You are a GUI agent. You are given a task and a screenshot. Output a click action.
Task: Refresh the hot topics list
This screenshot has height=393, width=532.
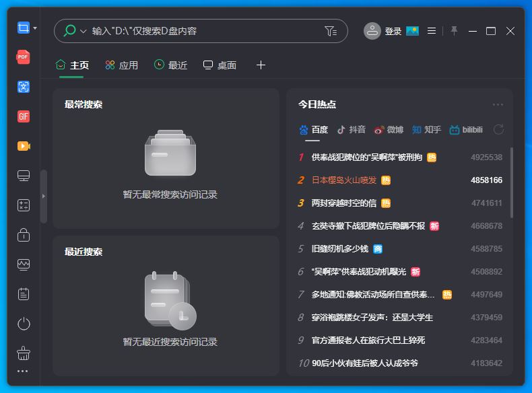point(498,129)
